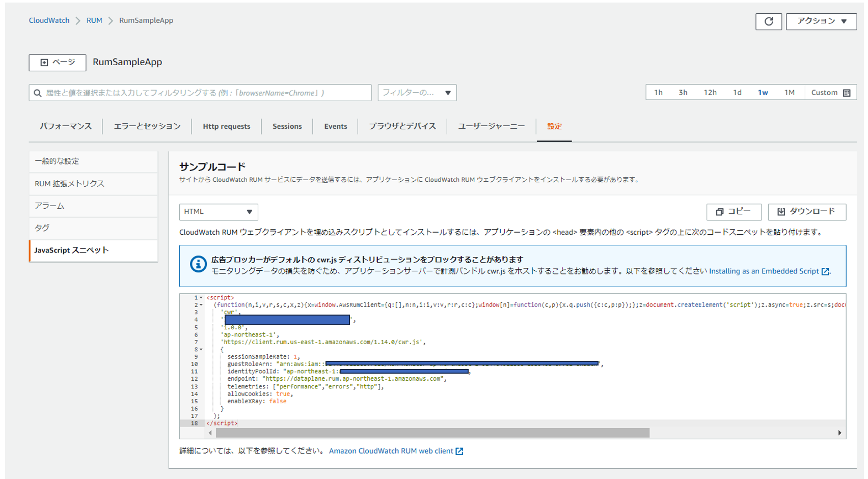The image size is (868, 479).
Task: Switch to the パフォーマンス tab
Action: point(66,126)
